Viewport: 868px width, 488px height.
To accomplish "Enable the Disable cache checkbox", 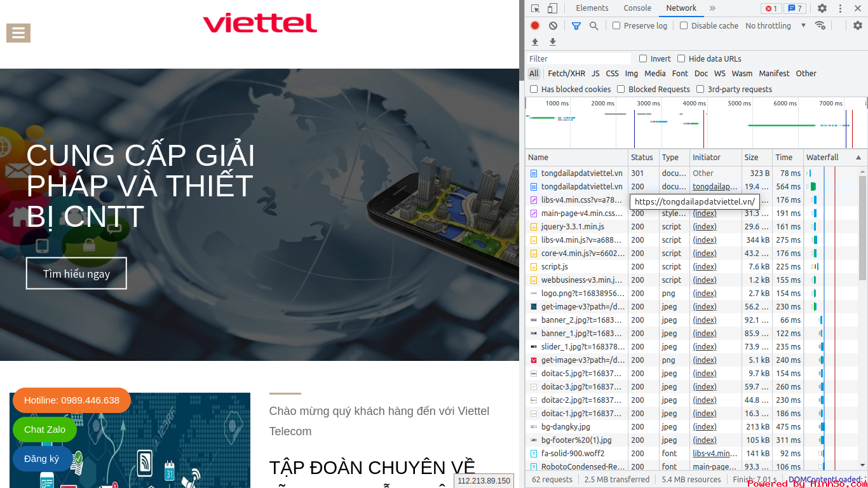I will (684, 25).
